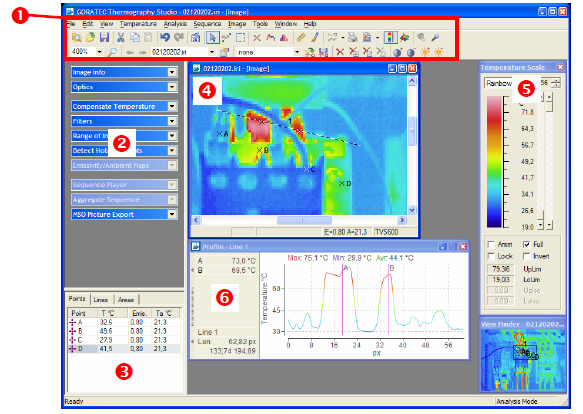
Task: Open the Rainbow palette dropdown
Action: (498, 83)
